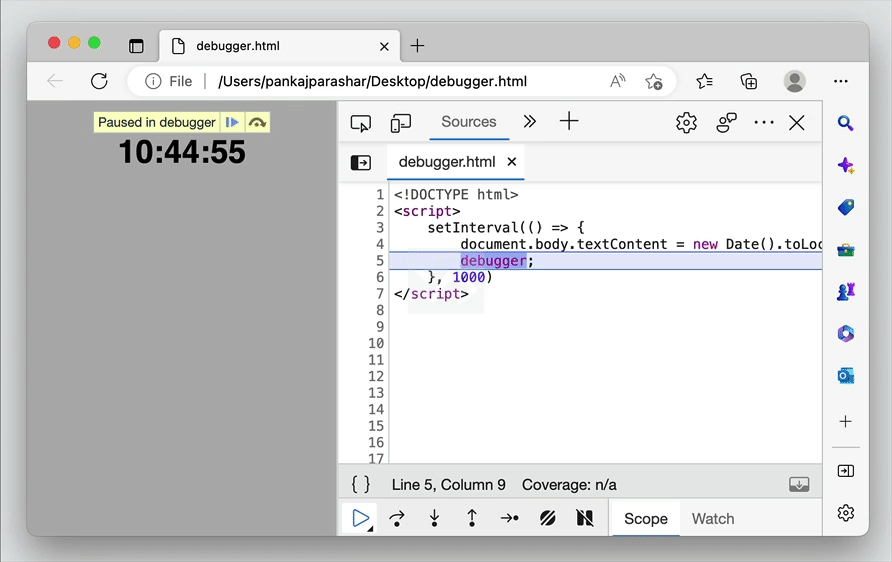Step over next function call
The width and height of the screenshot is (892, 562).
[397, 518]
